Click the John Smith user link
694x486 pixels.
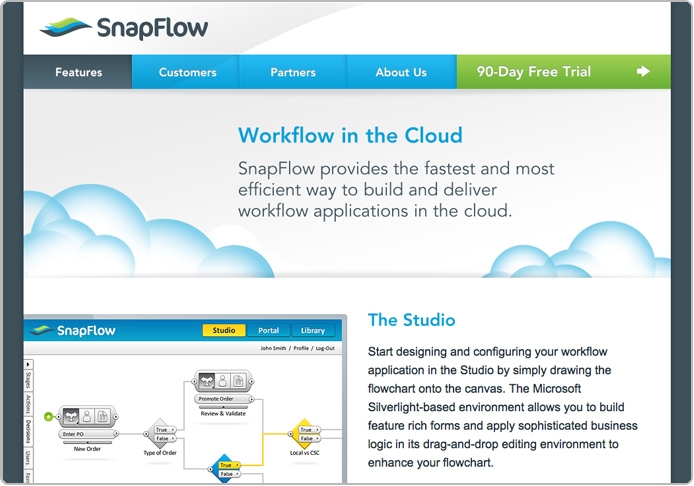(x=273, y=348)
